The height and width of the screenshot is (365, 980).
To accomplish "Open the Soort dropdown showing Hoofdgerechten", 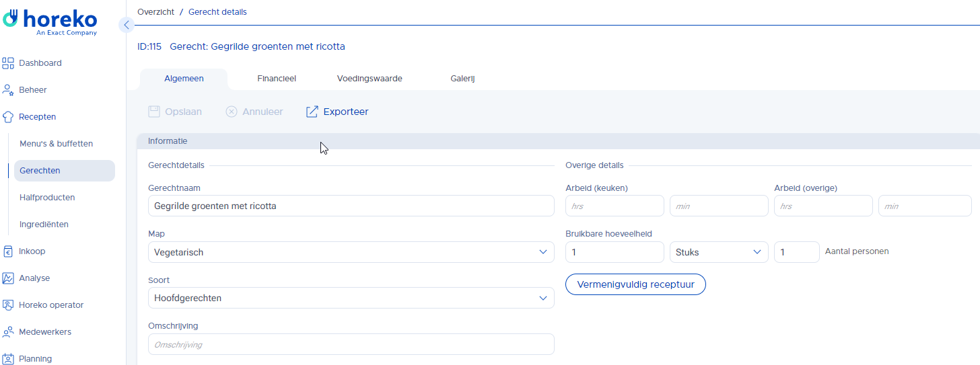I will pos(351,298).
